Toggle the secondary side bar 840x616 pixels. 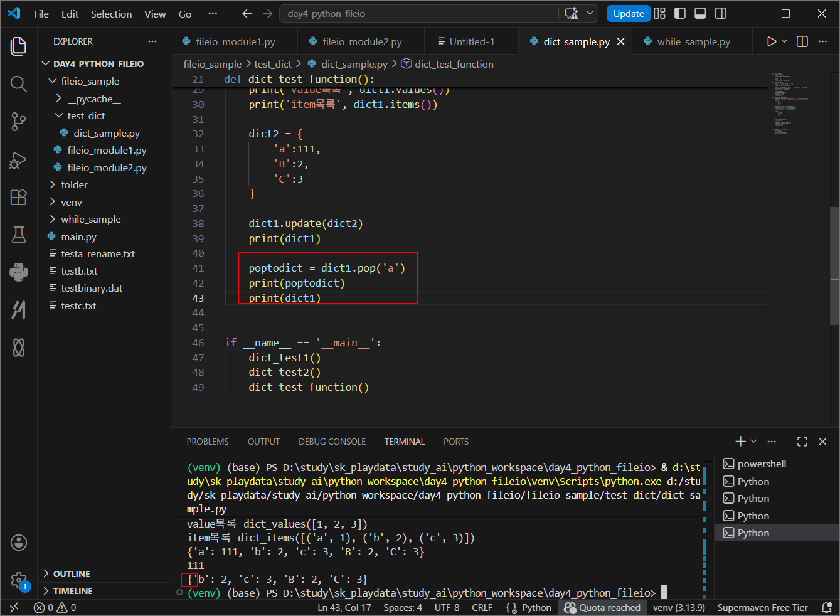point(721,13)
